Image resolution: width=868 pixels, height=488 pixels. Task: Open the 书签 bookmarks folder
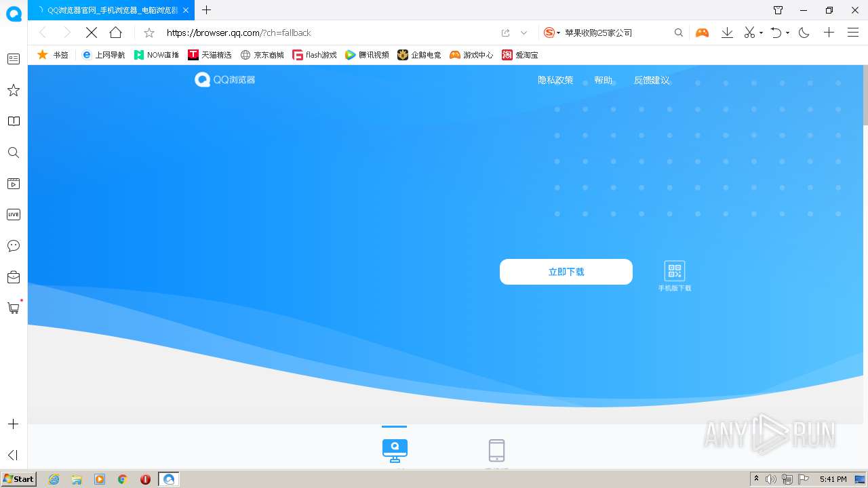53,55
